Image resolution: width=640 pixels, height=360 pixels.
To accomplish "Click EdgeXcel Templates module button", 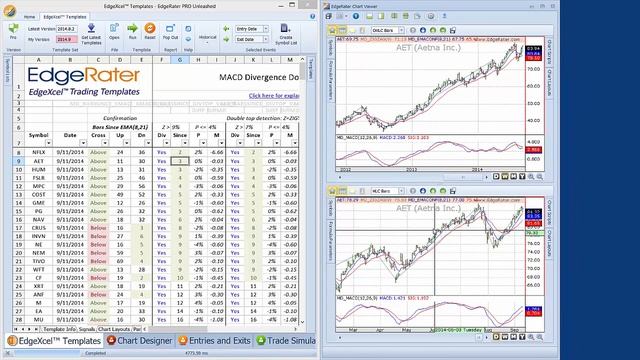I will coord(54,340).
